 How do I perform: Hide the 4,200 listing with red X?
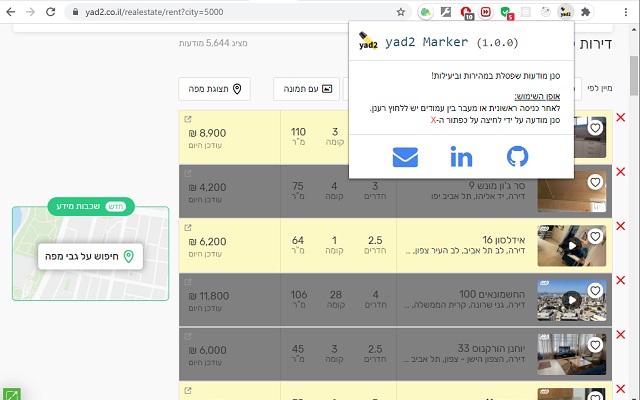[621, 172]
